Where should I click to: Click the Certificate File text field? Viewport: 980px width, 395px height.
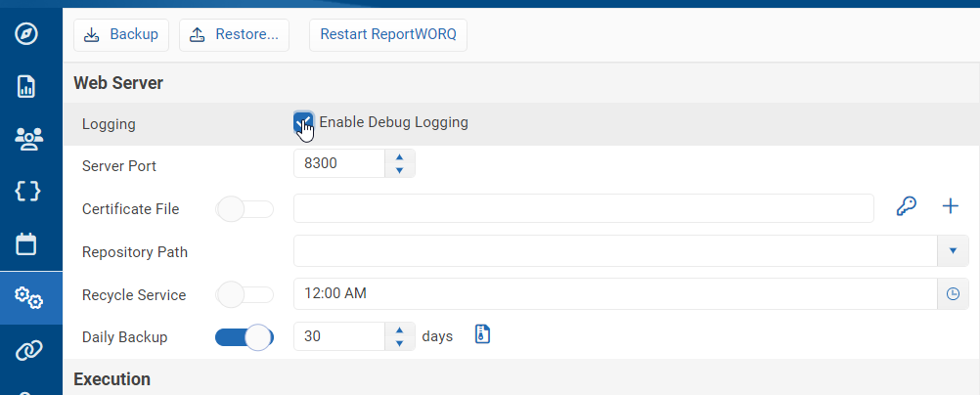583,208
